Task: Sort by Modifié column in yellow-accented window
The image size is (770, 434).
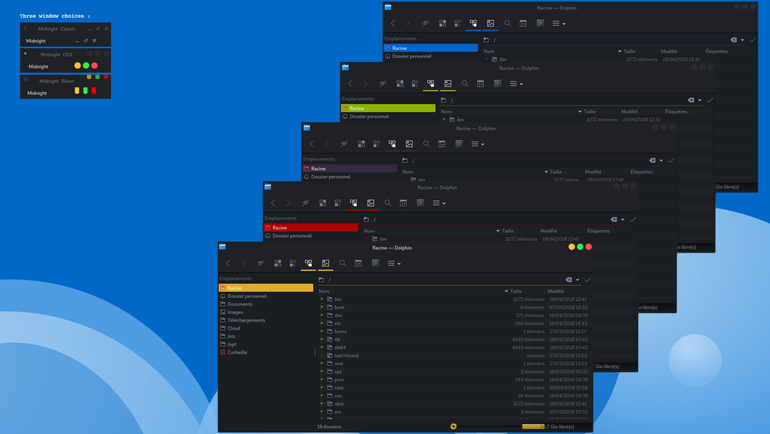Action: [556, 291]
